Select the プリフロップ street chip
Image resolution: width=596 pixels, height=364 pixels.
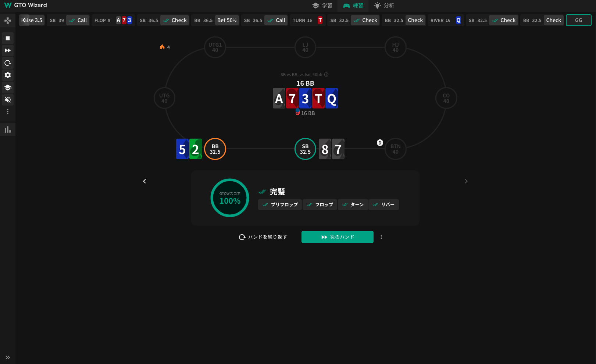(x=280, y=205)
